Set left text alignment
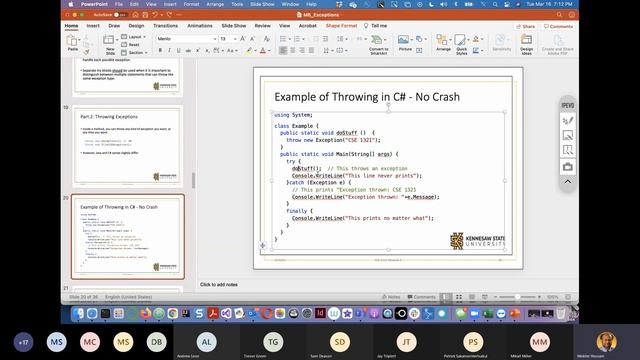Screen dimensions: 640x360 [283, 50]
